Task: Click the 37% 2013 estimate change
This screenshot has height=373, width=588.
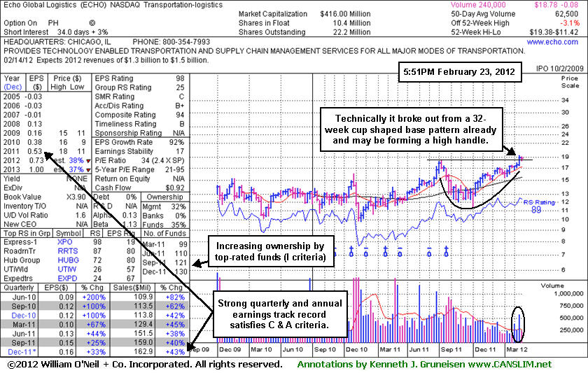Action: click(76, 169)
